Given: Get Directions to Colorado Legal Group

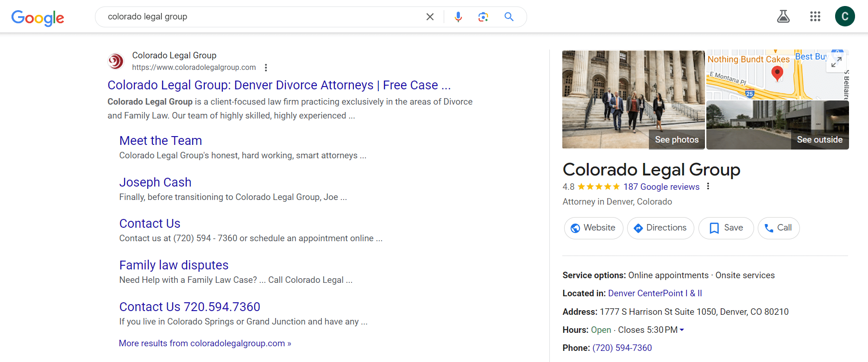Looking at the screenshot, I should click(x=660, y=228).
